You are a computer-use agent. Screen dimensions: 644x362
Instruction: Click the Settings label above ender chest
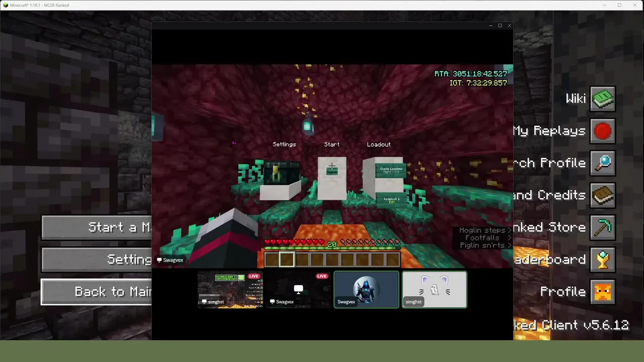tap(284, 144)
